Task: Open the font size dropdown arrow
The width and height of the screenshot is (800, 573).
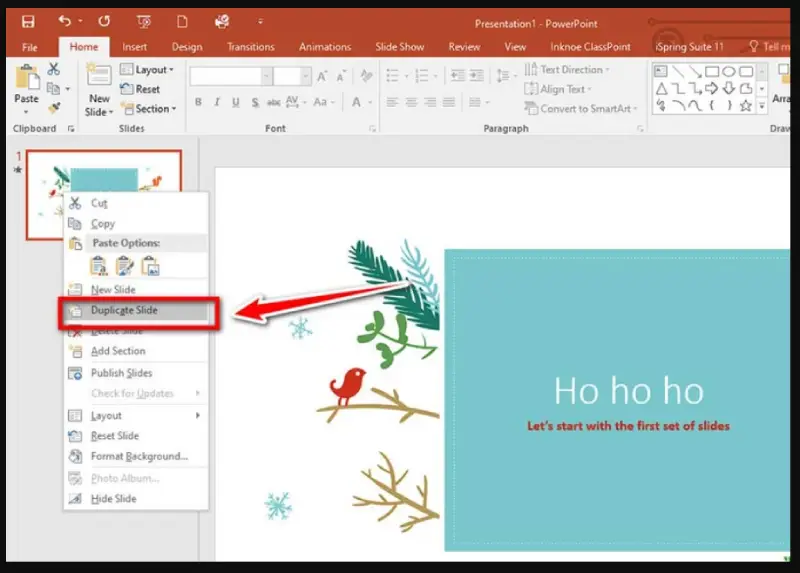Action: pos(306,77)
